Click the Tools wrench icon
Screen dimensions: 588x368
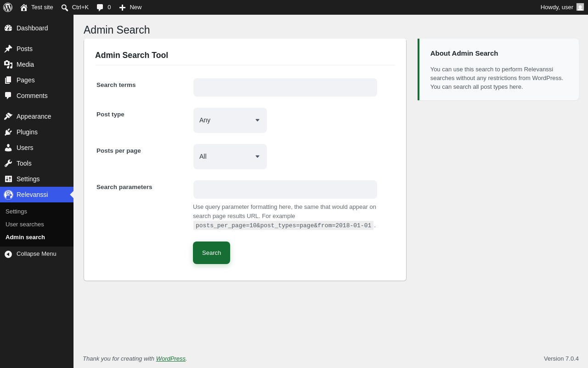pos(8,163)
